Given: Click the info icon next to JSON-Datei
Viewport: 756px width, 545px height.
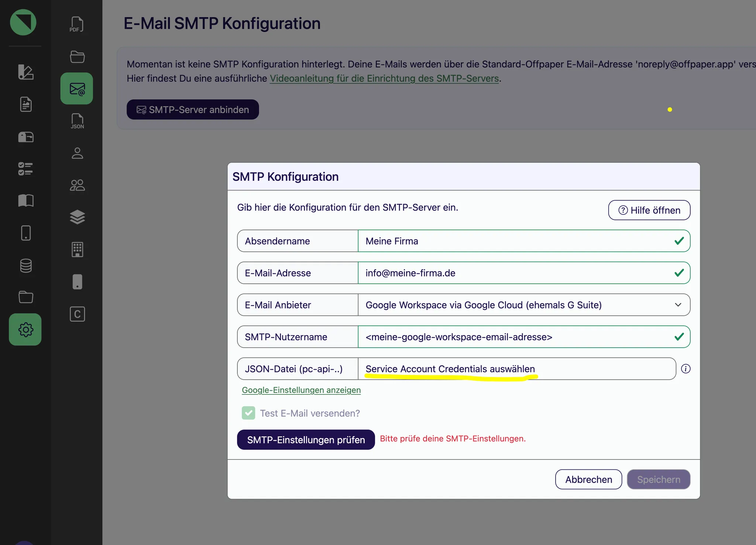Looking at the screenshot, I should (685, 369).
